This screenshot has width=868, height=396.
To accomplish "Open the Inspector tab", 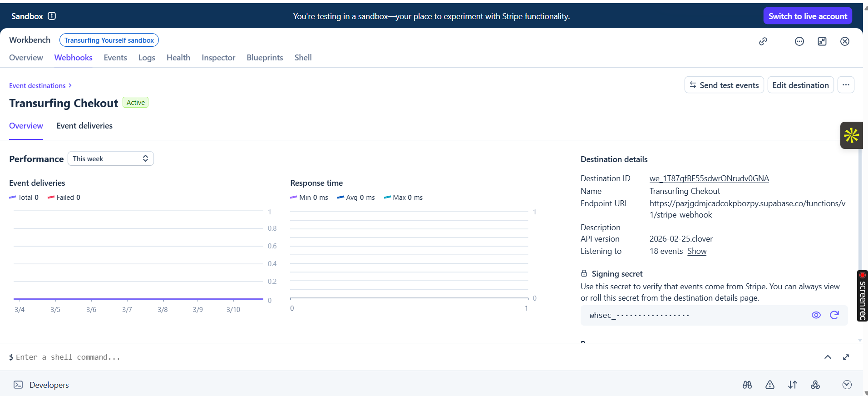I will click(x=218, y=58).
